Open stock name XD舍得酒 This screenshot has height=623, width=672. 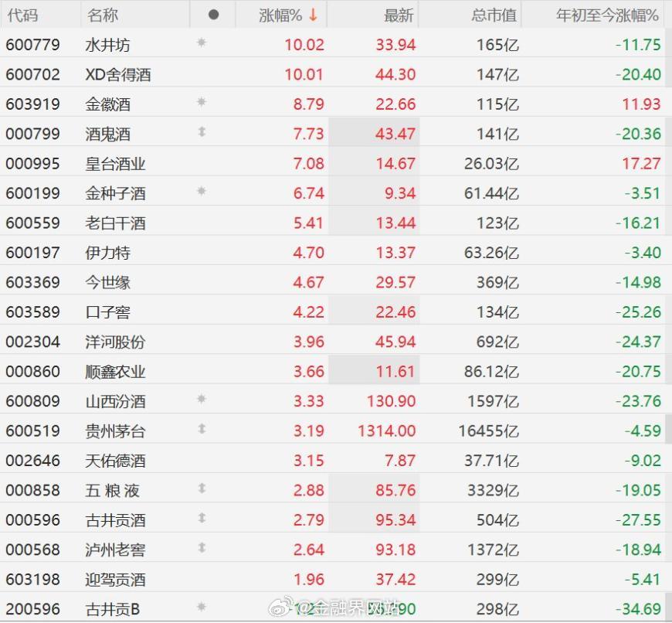point(118,75)
